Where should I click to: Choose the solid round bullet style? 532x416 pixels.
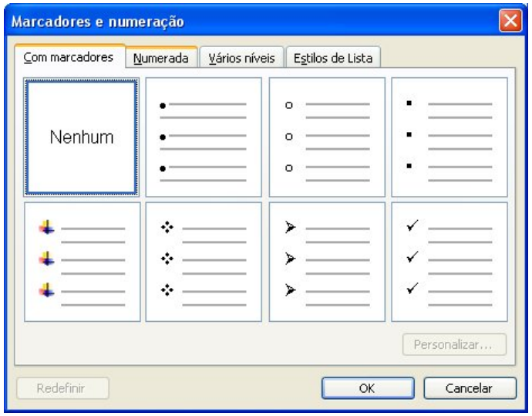pos(204,137)
